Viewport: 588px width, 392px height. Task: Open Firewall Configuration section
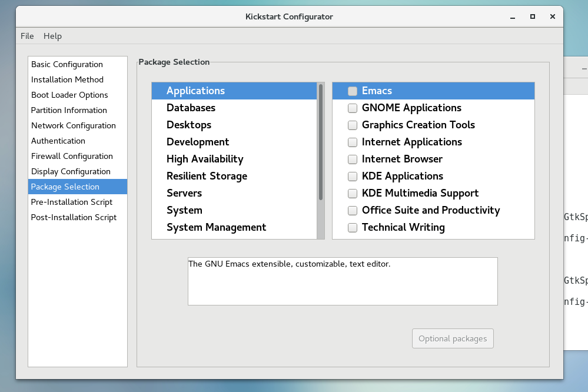pos(78,156)
